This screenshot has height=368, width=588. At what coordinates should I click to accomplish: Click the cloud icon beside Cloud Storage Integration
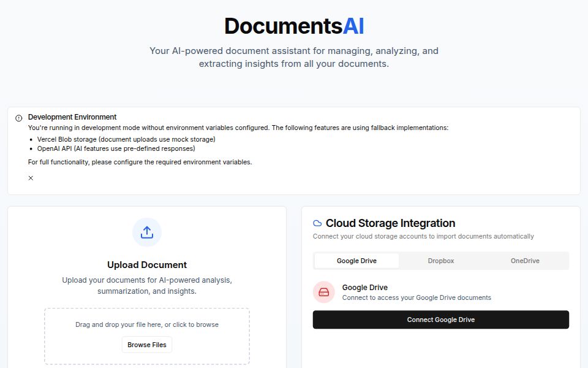(x=318, y=223)
